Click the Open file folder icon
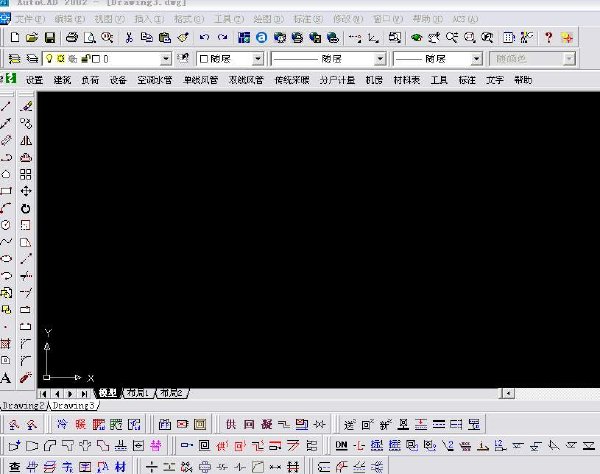Viewport: 600px width, 474px height. pyautogui.click(x=32, y=37)
